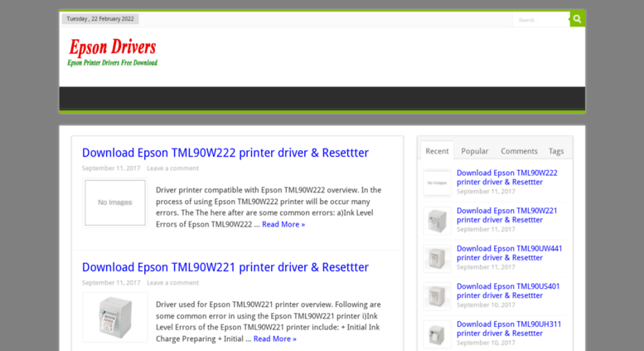Click Read More for TML90W221 article
This screenshot has width=644, height=351.
(275, 339)
